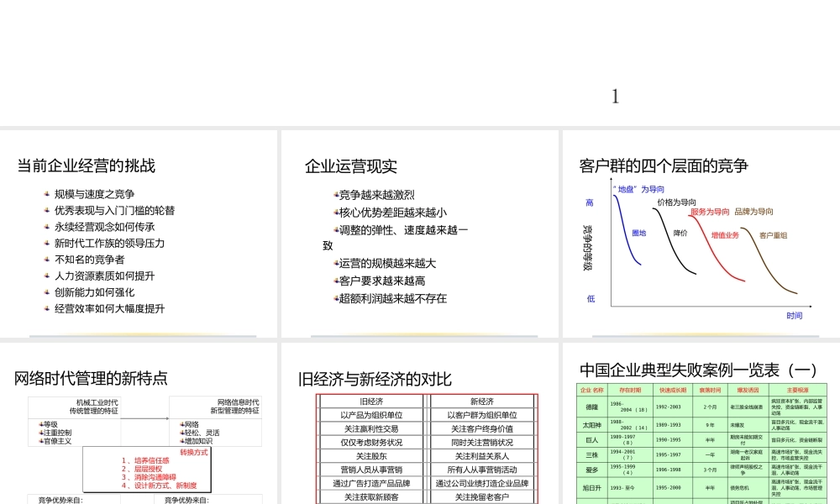The image size is (840, 504).
Task: Click the 增值业务 curve label
Action: (x=726, y=235)
